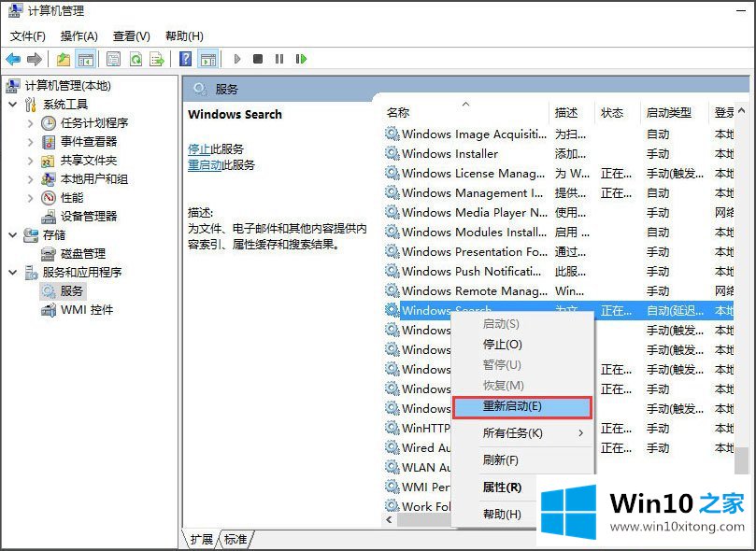Image resolution: width=756 pixels, height=551 pixels.
Task: Select the Performance (性能) icon
Action: tap(49, 198)
